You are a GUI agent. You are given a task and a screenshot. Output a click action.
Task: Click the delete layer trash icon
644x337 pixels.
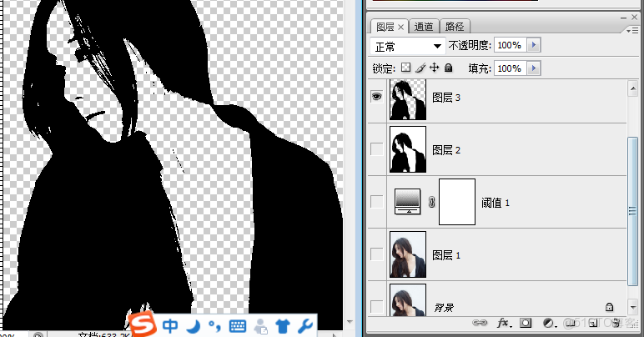click(616, 323)
